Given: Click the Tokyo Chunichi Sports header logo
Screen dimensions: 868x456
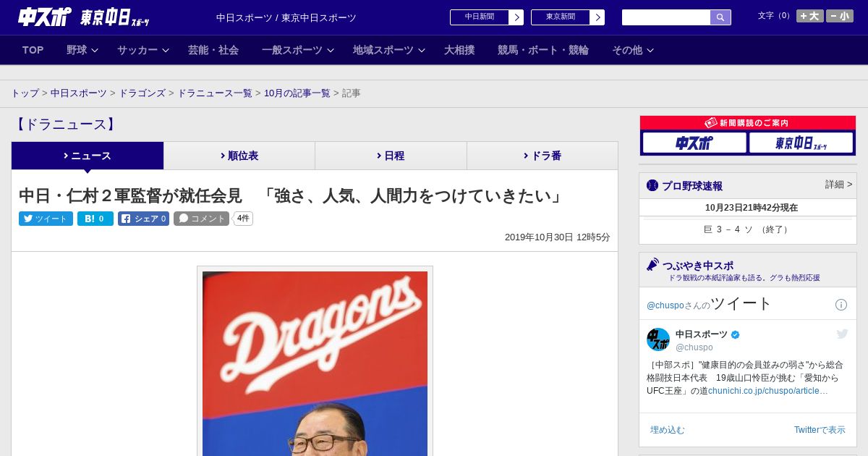Looking at the screenshot, I should click(x=115, y=17).
